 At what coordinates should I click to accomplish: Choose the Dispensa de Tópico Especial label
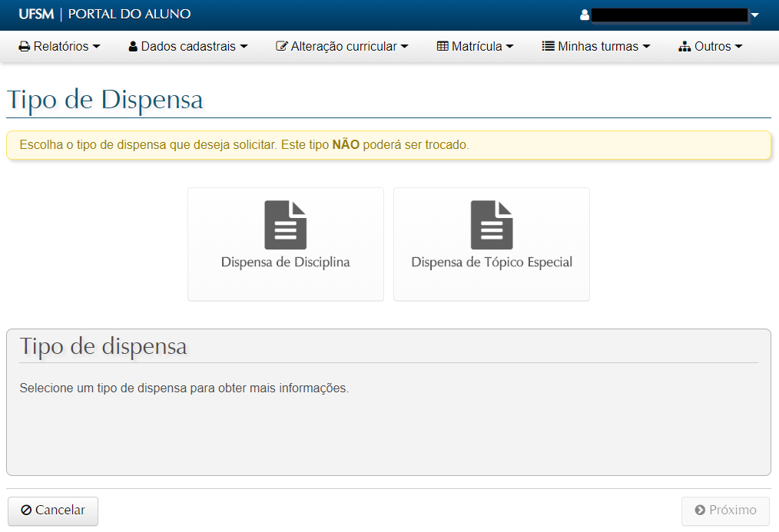[492, 263]
